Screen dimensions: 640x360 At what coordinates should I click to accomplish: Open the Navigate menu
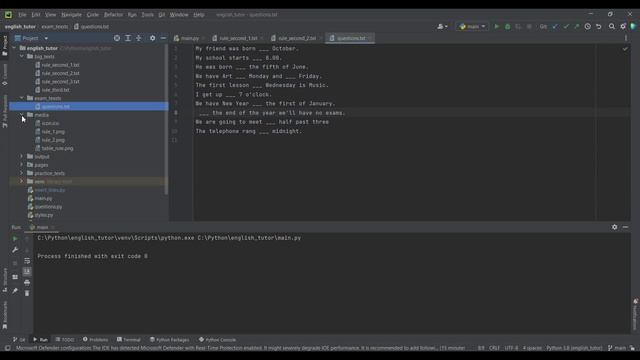[71, 15]
